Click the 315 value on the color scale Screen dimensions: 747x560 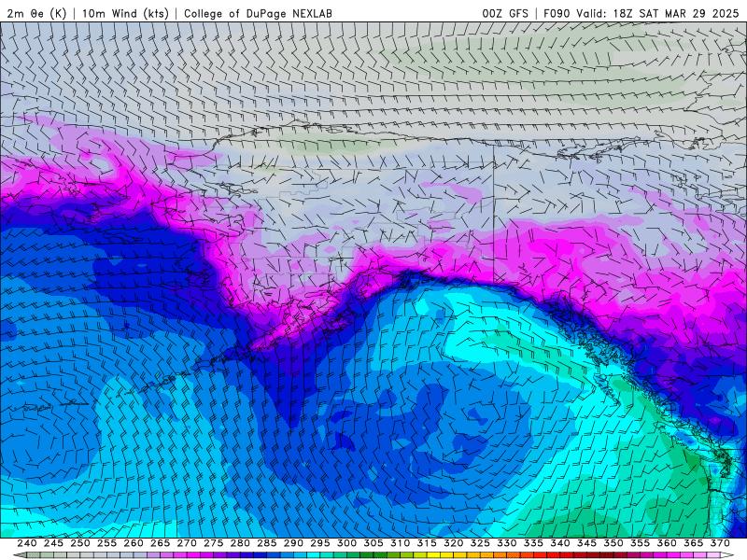point(427,543)
